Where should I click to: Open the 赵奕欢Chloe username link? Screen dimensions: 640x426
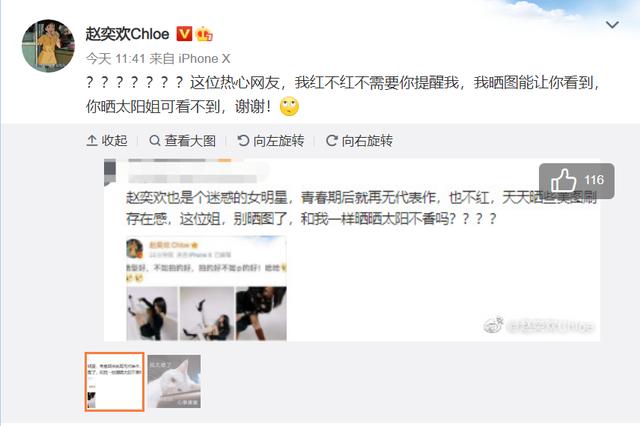127,34
